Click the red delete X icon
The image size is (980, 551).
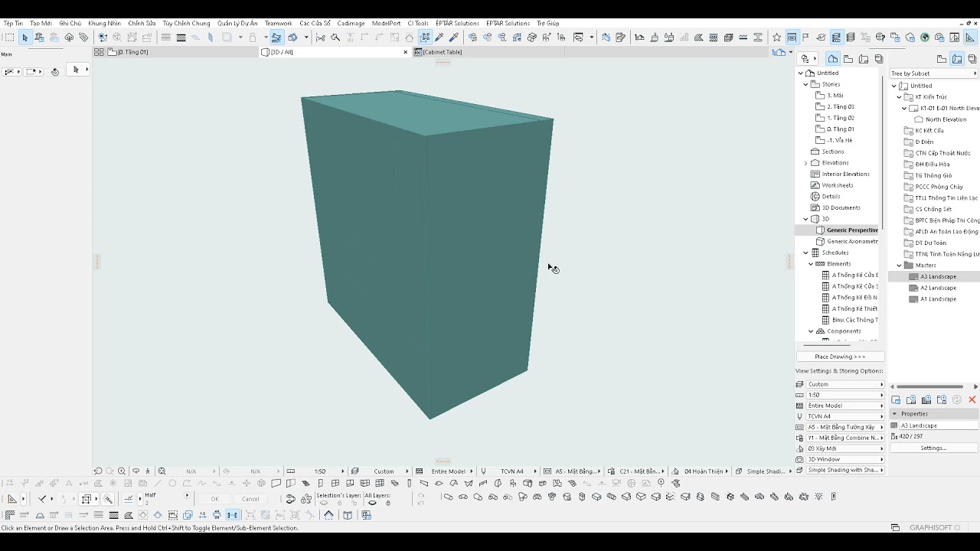point(972,399)
